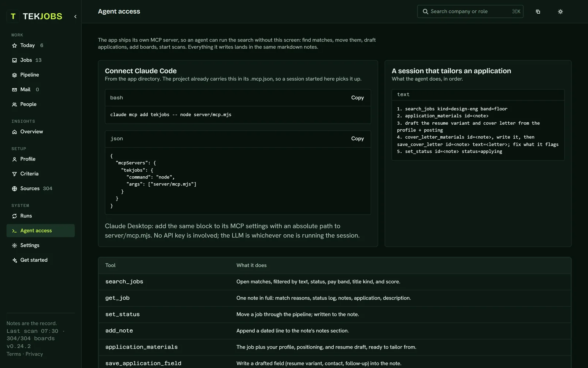Click the v0.24.2 version text

pyautogui.click(x=19, y=346)
